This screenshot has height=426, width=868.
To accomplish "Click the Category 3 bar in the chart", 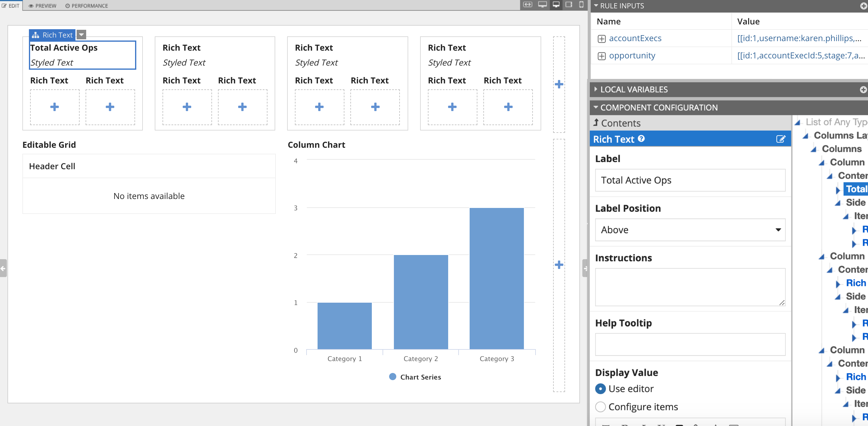I will (x=497, y=278).
